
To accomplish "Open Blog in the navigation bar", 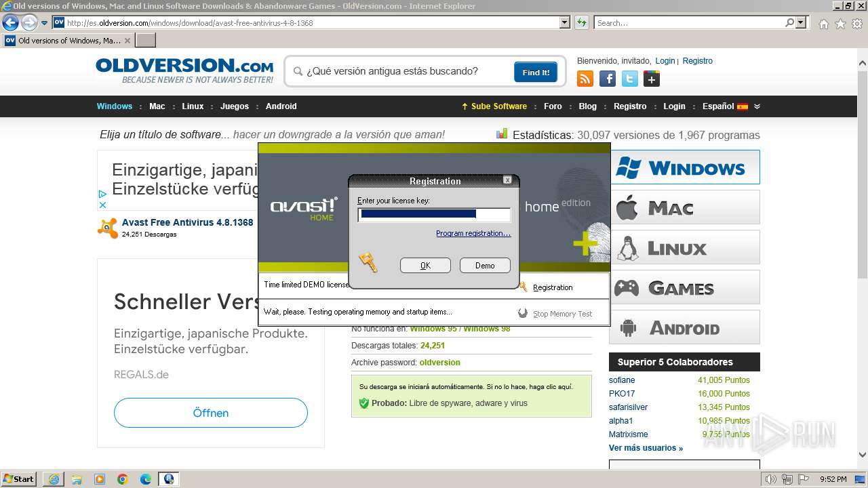I will click(588, 106).
